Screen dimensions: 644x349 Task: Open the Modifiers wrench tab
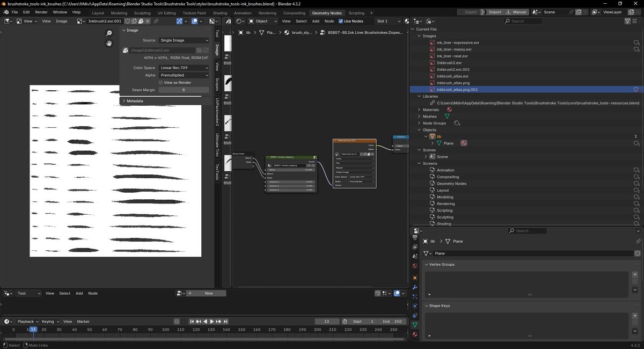point(415,287)
